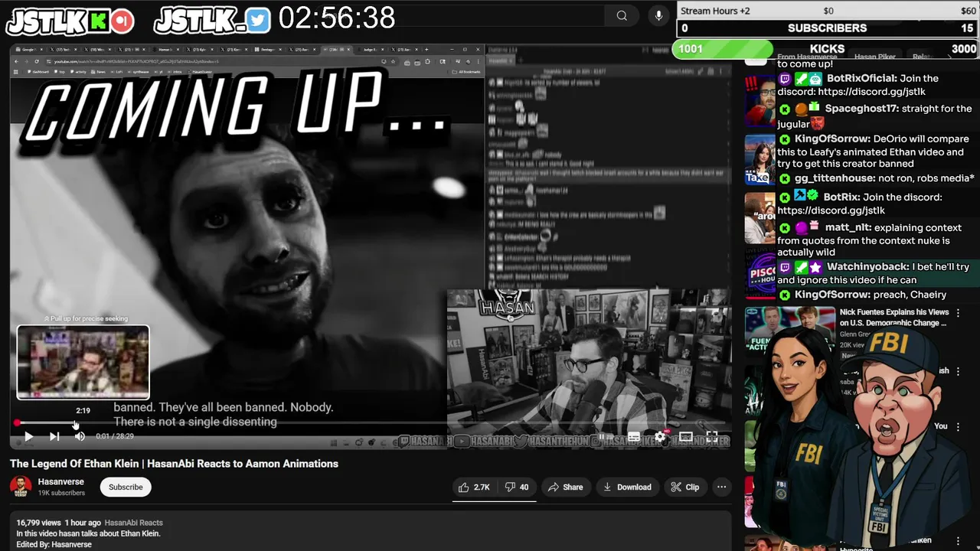Select Spaceghost17 username in chat
The height and width of the screenshot is (551, 980).
(x=861, y=109)
